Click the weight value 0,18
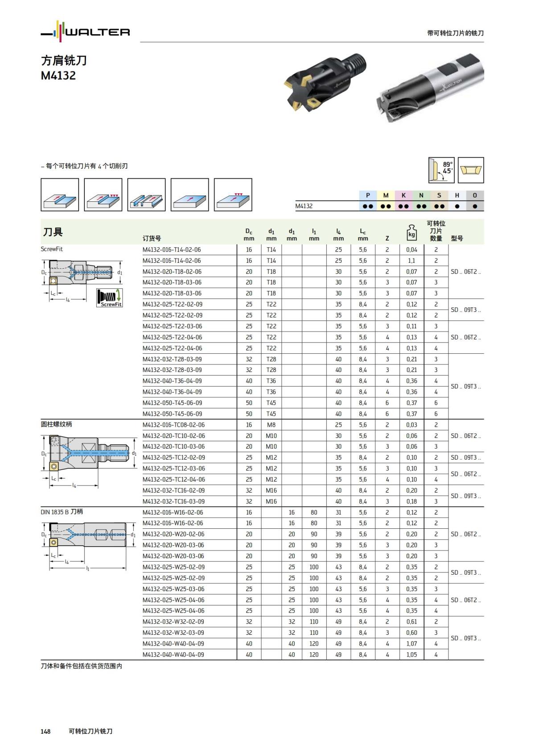The image size is (535, 756). (x=412, y=501)
